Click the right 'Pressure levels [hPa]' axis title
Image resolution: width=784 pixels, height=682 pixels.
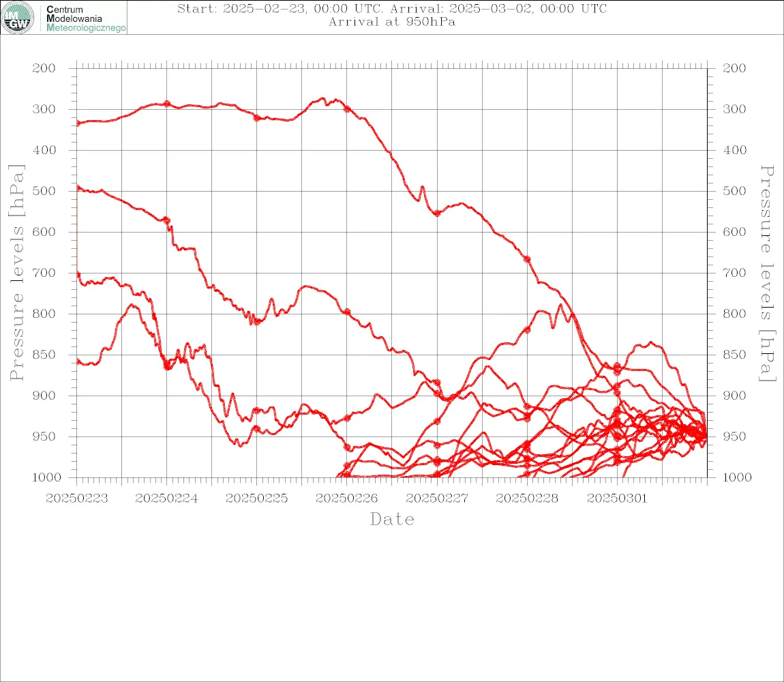click(x=767, y=273)
